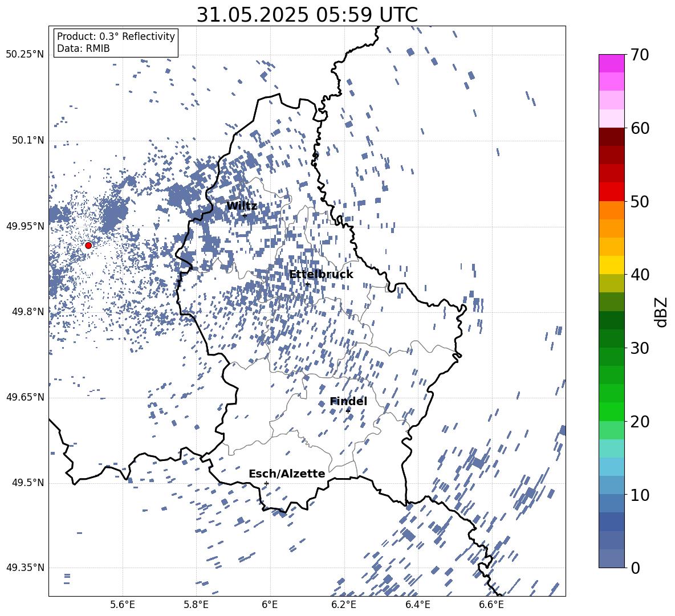Screen dimensions: 675x616
Task: Click the 49.5°N latitude label
Action: [x=29, y=483]
